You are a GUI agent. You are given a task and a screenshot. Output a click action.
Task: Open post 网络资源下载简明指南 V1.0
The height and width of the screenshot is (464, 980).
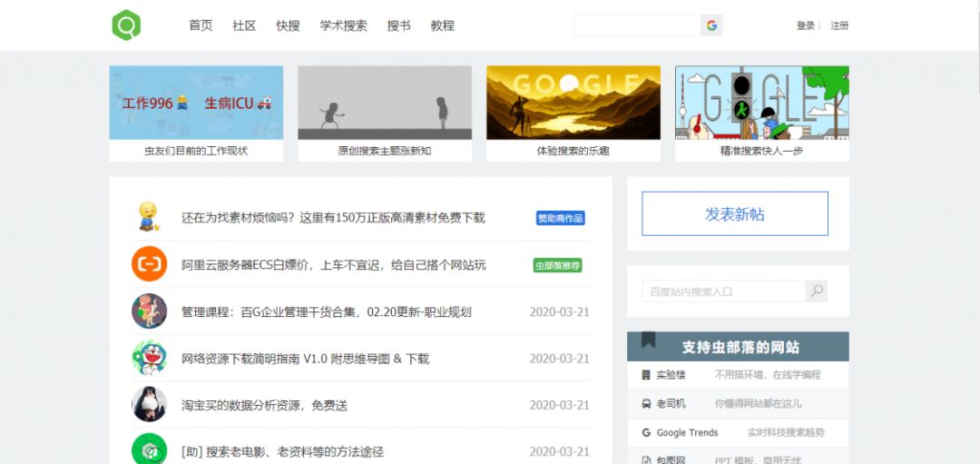(306, 359)
